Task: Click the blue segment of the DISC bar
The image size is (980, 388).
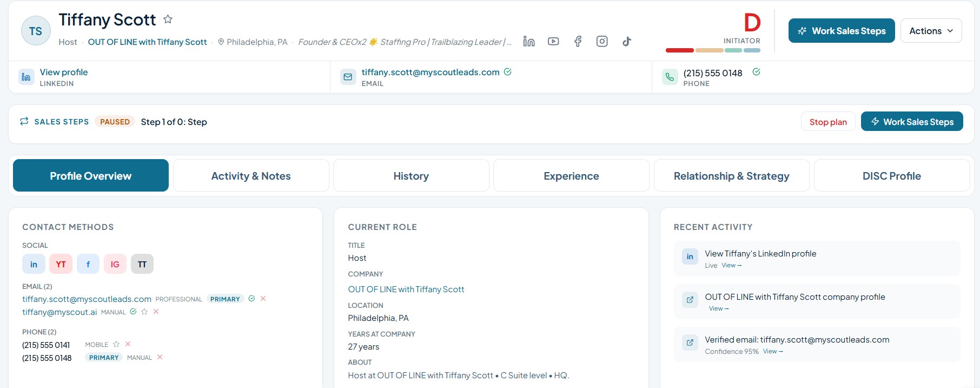Action: (x=752, y=50)
